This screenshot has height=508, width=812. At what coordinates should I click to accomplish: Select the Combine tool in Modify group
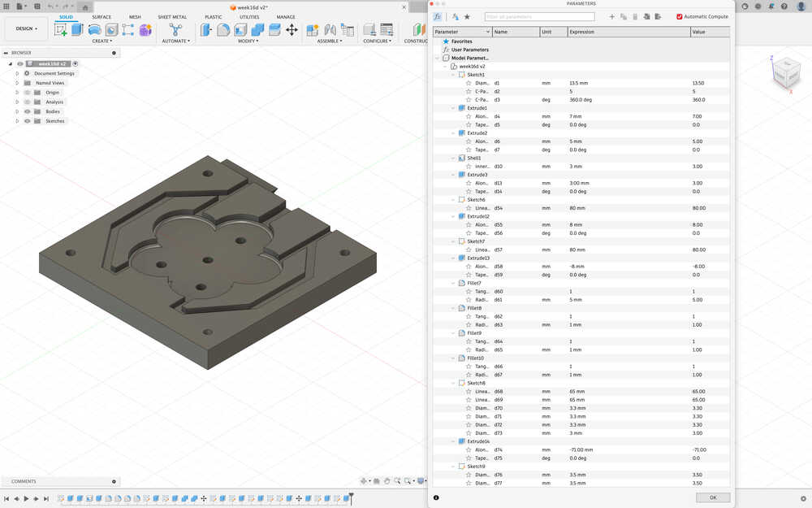tap(257, 29)
